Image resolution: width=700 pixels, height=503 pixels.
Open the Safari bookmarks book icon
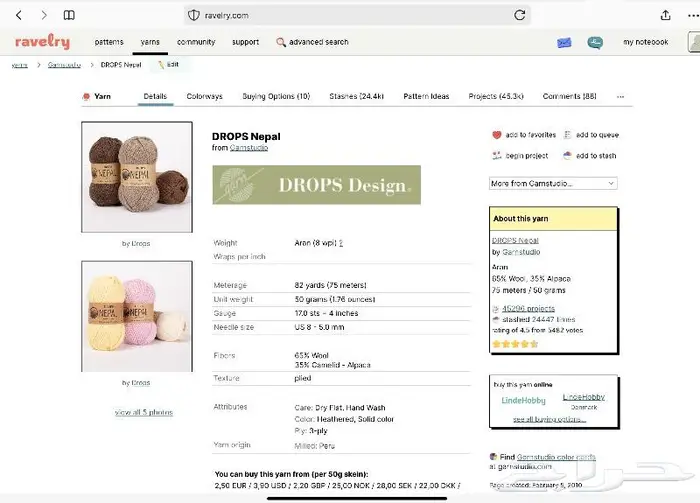(69, 15)
